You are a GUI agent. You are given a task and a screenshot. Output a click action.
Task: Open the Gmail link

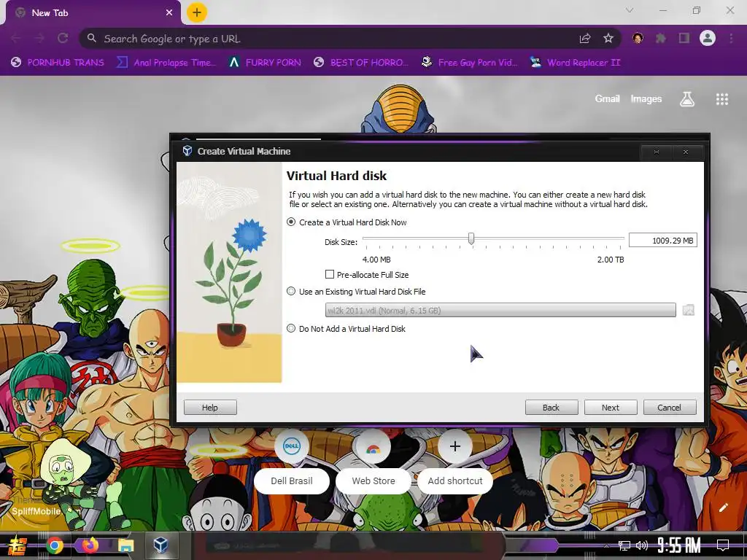pos(607,98)
